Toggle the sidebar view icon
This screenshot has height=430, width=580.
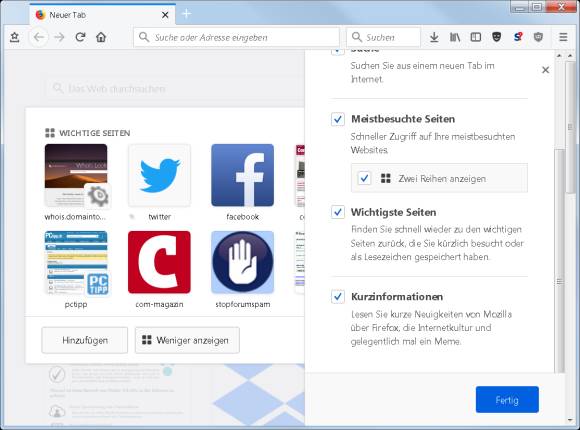coord(476,37)
